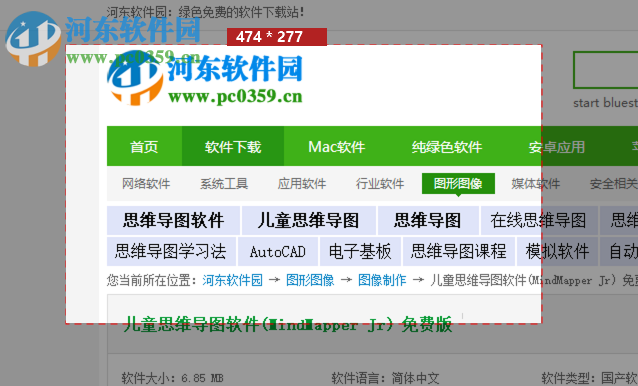Open the 安卓应用 navigation tab
This screenshot has width=638, height=386.
coord(557,146)
